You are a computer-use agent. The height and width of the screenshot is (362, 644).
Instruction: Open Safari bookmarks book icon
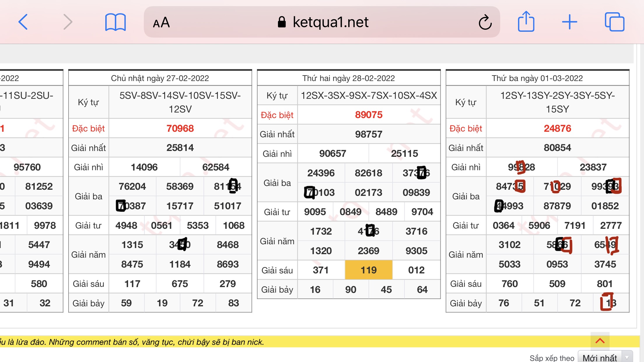coord(116,22)
